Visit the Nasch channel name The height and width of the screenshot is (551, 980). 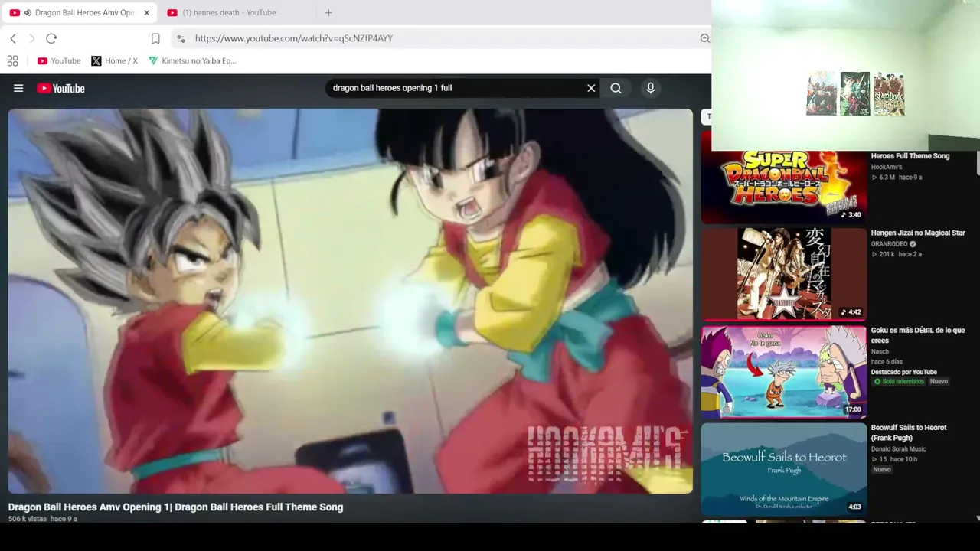880,351
